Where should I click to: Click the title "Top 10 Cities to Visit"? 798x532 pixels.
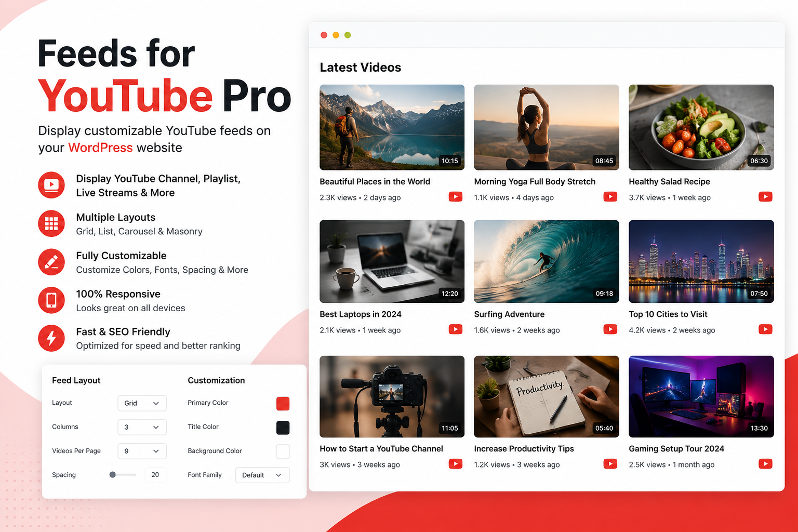[x=668, y=314]
